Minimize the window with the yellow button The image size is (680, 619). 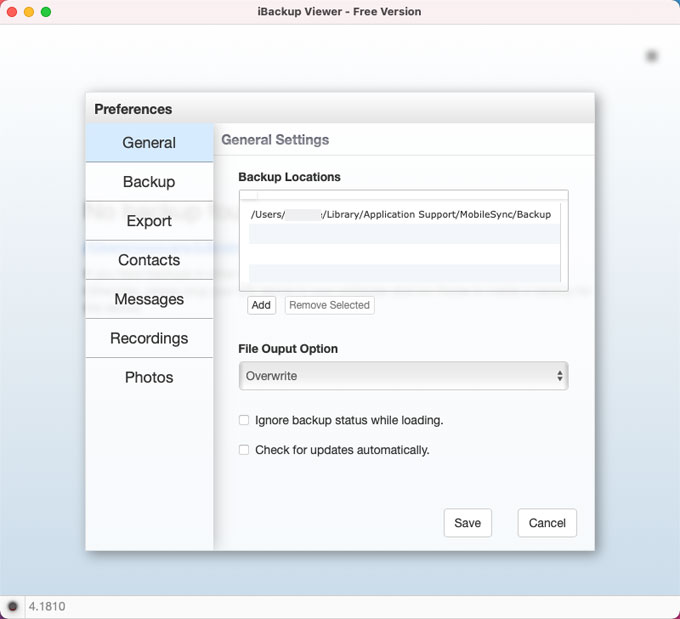pos(29,12)
